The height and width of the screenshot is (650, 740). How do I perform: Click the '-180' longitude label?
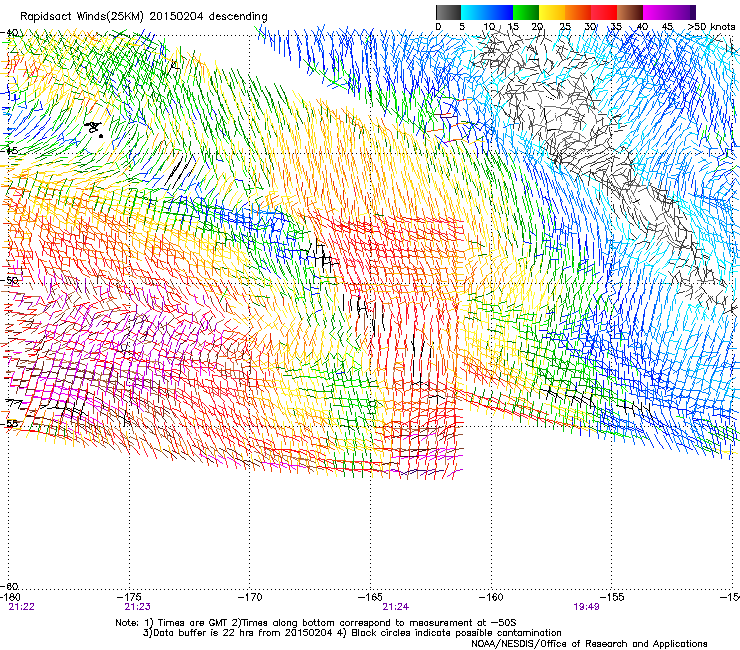[10, 597]
